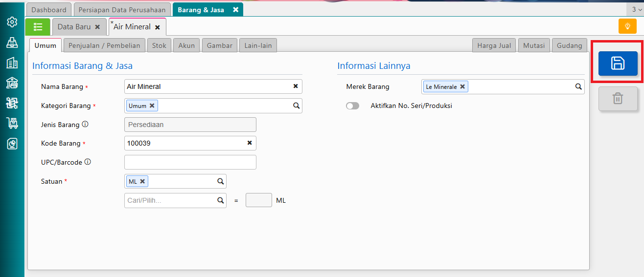The width and height of the screenshot is (644, 277).
Task: Remove the Le Minerale brand tag
Action: coord(462,86)
